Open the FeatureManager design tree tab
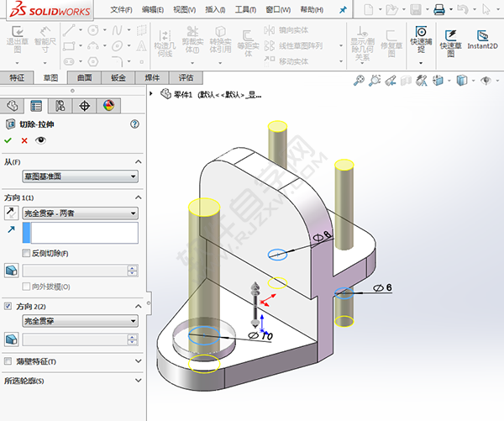This screenshot has height=421, width=504. click(x=13, y=106)
